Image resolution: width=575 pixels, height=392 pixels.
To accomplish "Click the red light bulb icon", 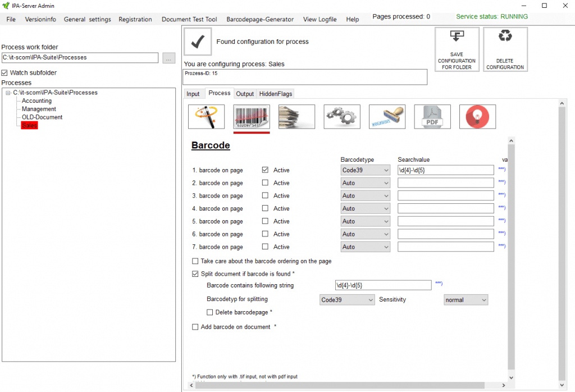I will point(477,117).
